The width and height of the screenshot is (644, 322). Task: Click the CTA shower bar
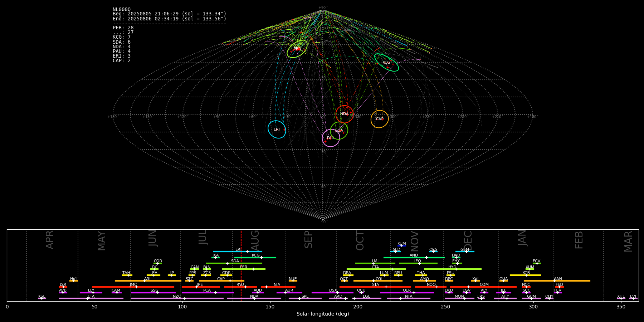click(x=376, y=269)
